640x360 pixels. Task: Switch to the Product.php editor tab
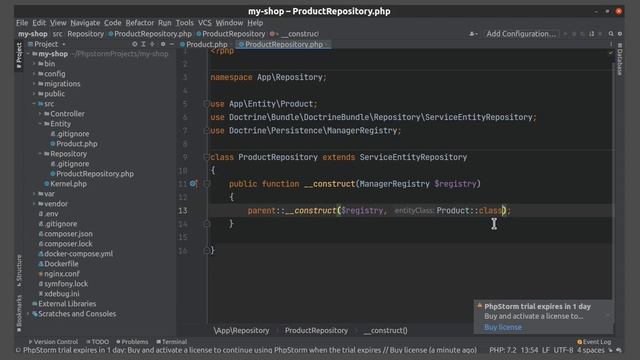coord(204,44)
